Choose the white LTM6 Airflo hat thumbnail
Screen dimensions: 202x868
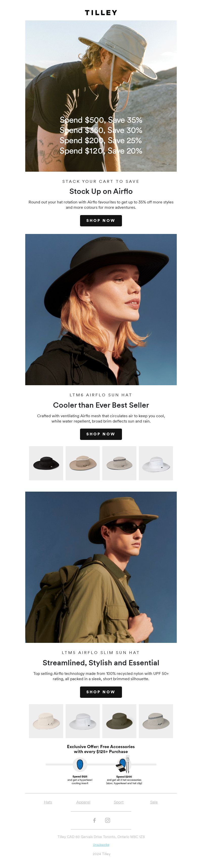(156, 463)
